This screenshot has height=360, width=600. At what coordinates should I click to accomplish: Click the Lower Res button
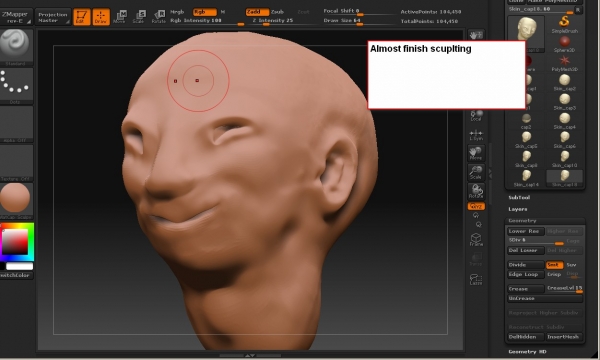[x=525, y=231]
